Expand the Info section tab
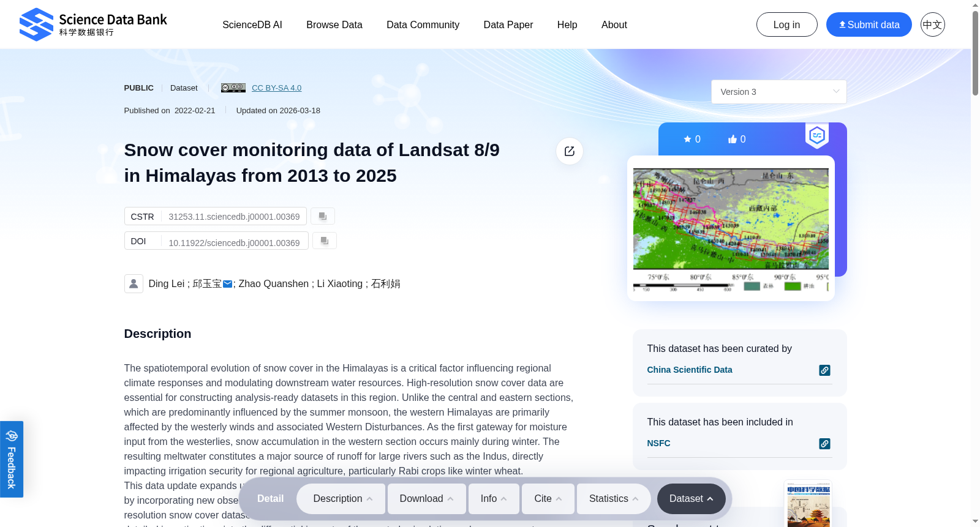This screenshot has height=527, width=980. 494,499
